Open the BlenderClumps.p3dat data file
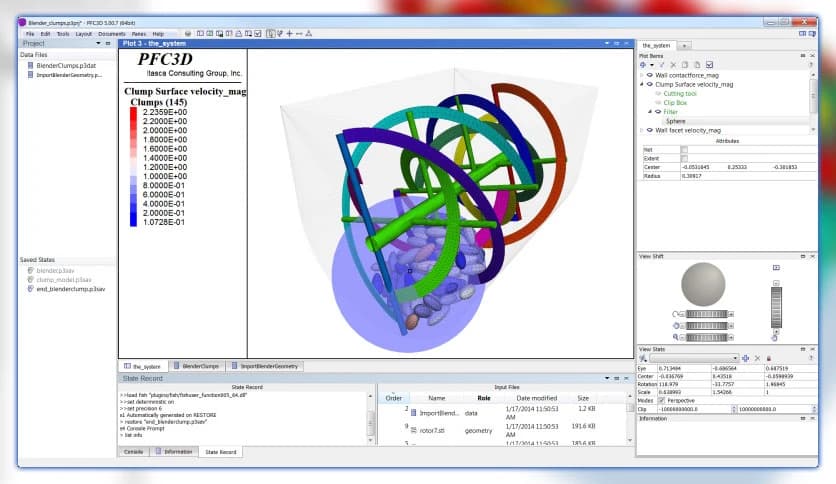 point(62,65)
